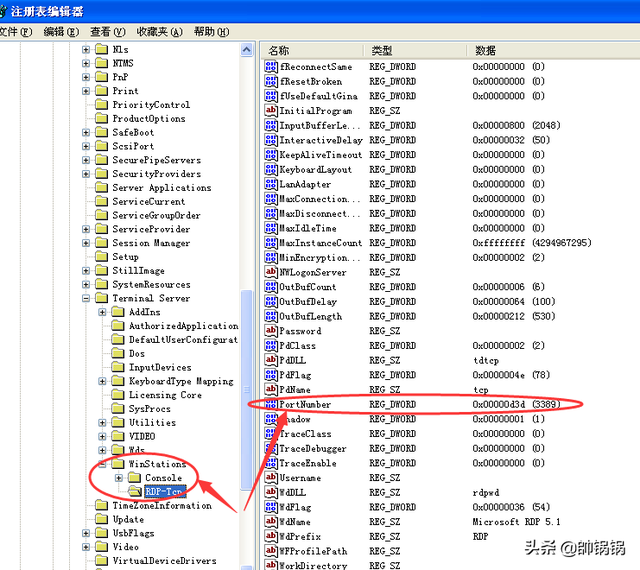Click the TimeZoneInformation folder icon
Viewport: 640px width, 570px height.
tap(101, 505)
